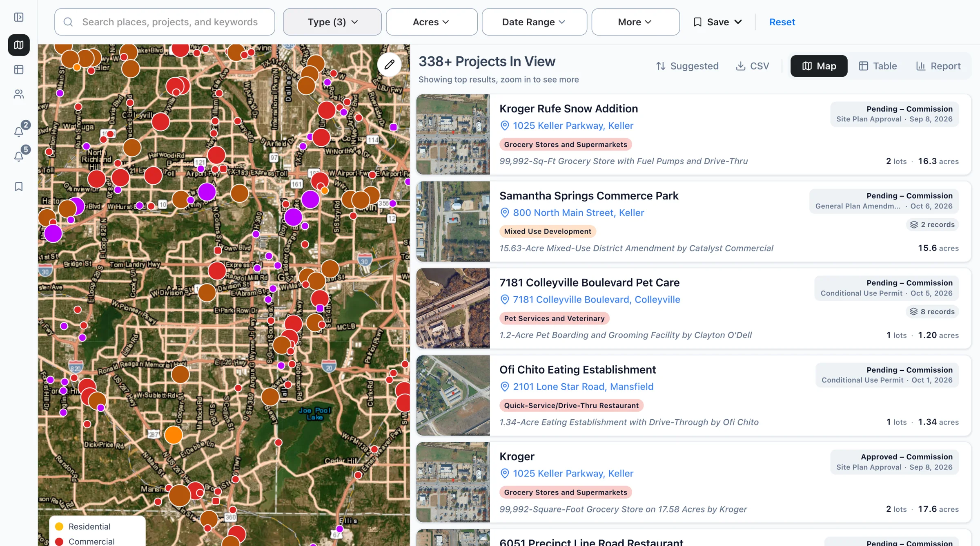Open 2101 Lone Star Road, Mansfield link
Screen dimensions: 980x546
tap(583, 387)
